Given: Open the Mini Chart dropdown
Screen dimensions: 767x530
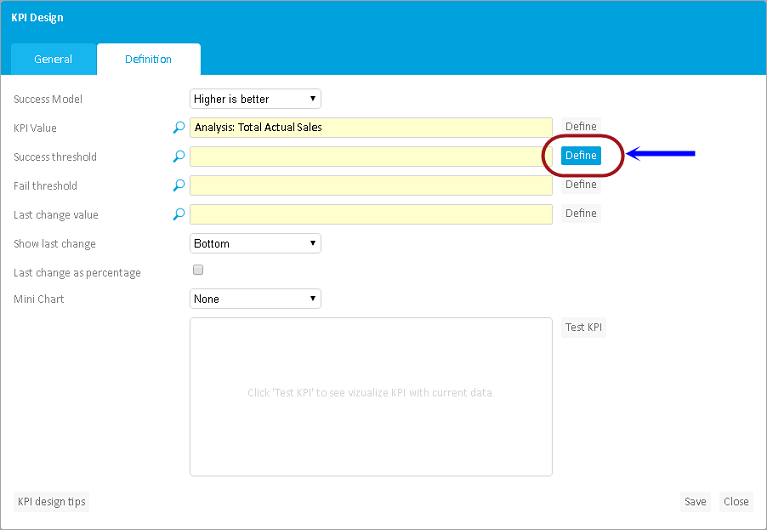Looking at the screenshot, I should tap(255, 299).
